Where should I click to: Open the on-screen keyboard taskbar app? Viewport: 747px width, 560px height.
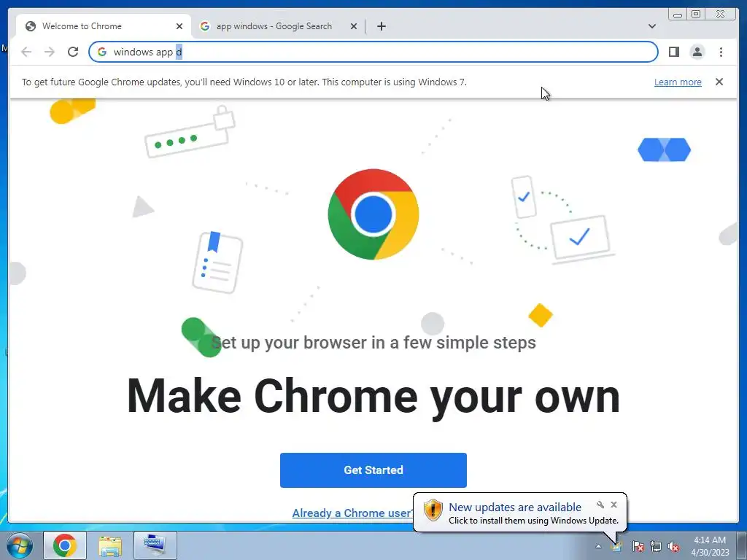[155, 545]
